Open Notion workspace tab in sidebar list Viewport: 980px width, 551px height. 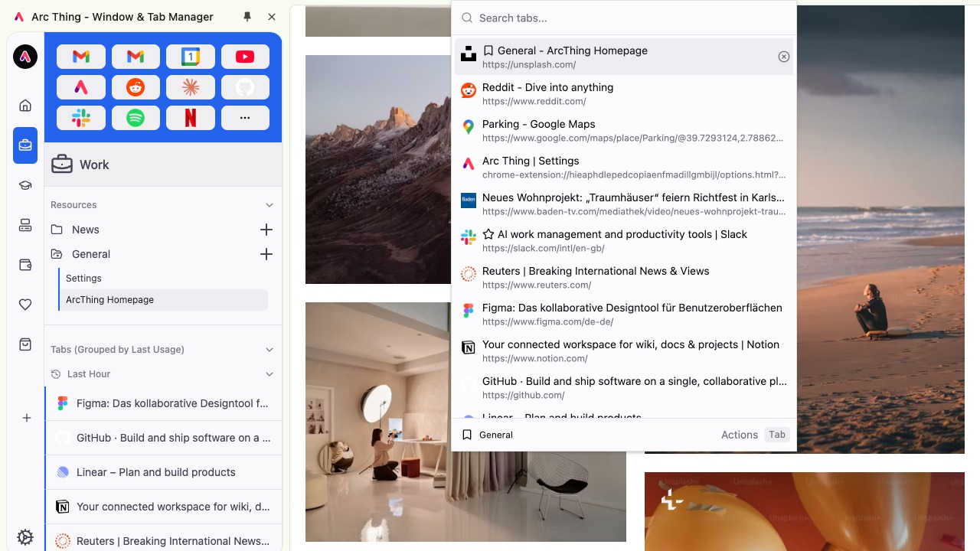pyautogui.click(x=163, y=507)
